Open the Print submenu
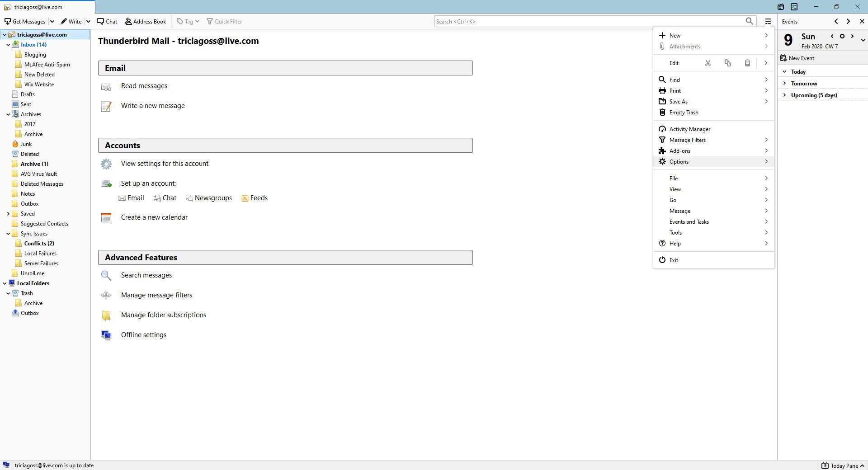The width and height of the screenshot is (868, 470). [x=714, y=90]
